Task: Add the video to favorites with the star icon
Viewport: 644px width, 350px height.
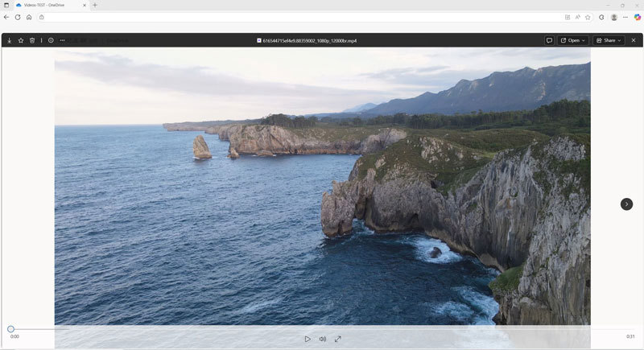Action: pos(21,40)
